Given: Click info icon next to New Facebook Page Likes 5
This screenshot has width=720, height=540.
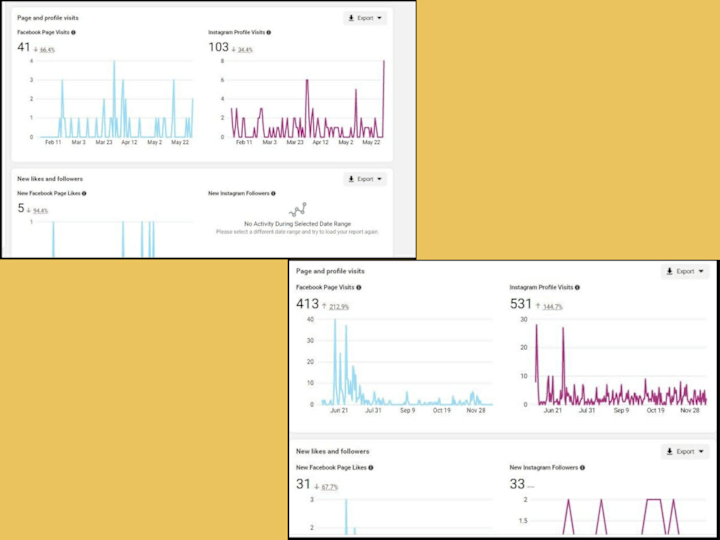Looking at the screenshot, I should (84, 194).
